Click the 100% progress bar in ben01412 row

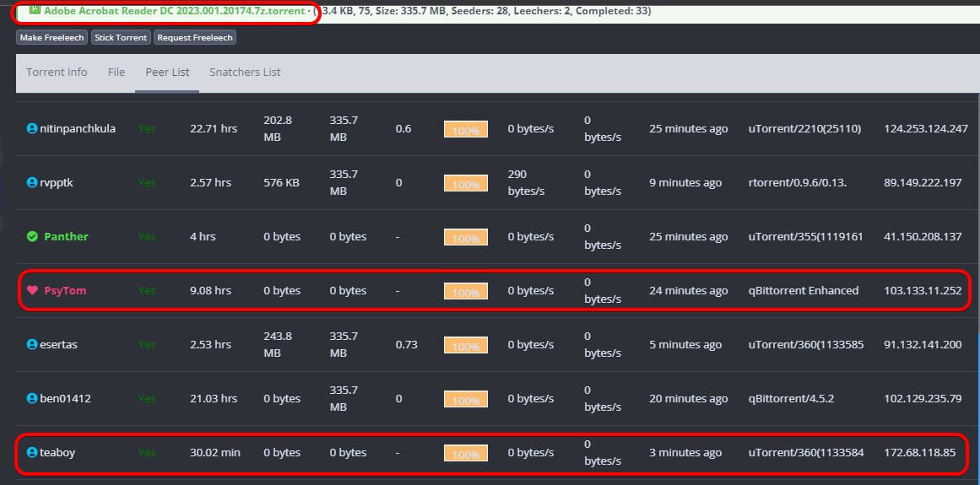pyautogui.click(x=466, y=400)
